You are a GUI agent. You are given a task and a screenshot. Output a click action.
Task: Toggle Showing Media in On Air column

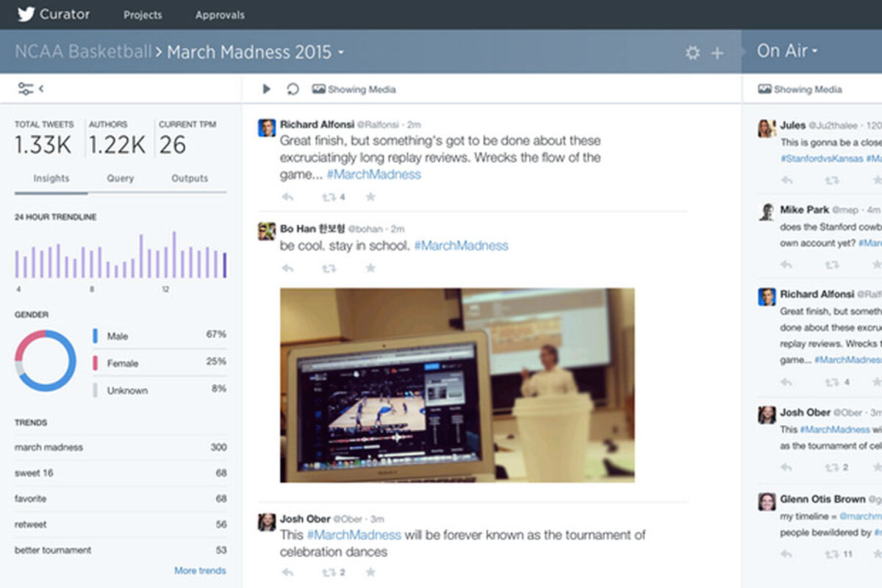tap(800, 89)
